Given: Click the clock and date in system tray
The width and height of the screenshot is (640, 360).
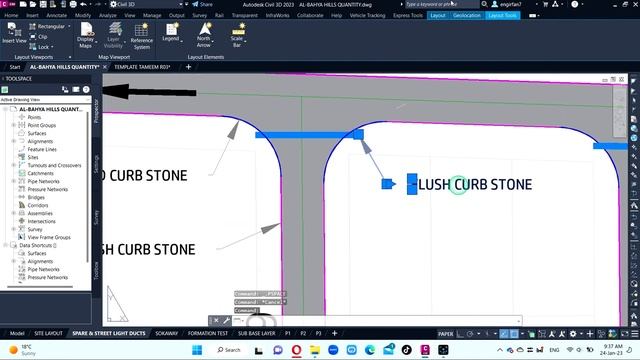Looking at the screenshot, I should tap(612, 350).
